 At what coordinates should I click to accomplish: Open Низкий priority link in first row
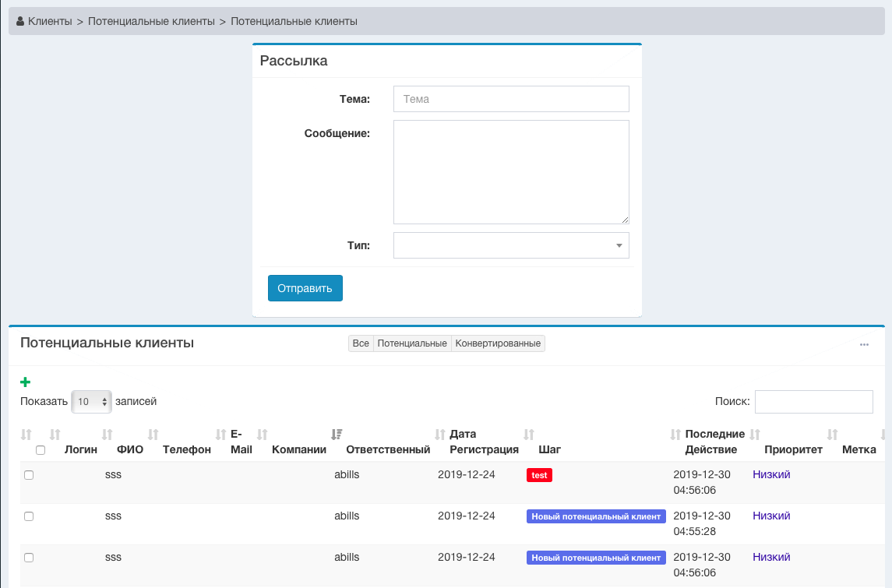tap(771, 474)
